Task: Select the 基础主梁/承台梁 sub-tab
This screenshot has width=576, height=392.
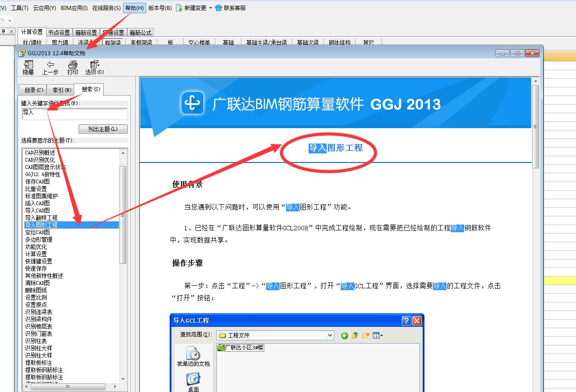Action: coord(267,43)
